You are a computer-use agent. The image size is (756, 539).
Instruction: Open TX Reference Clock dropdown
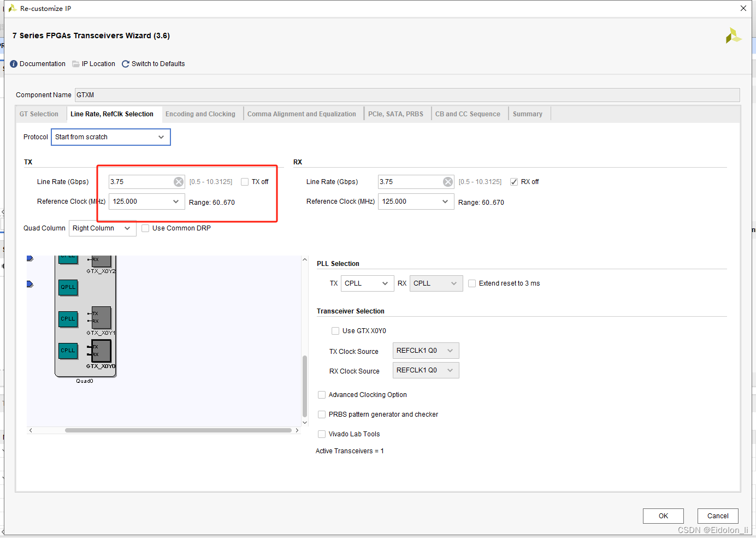click(147, 202)
